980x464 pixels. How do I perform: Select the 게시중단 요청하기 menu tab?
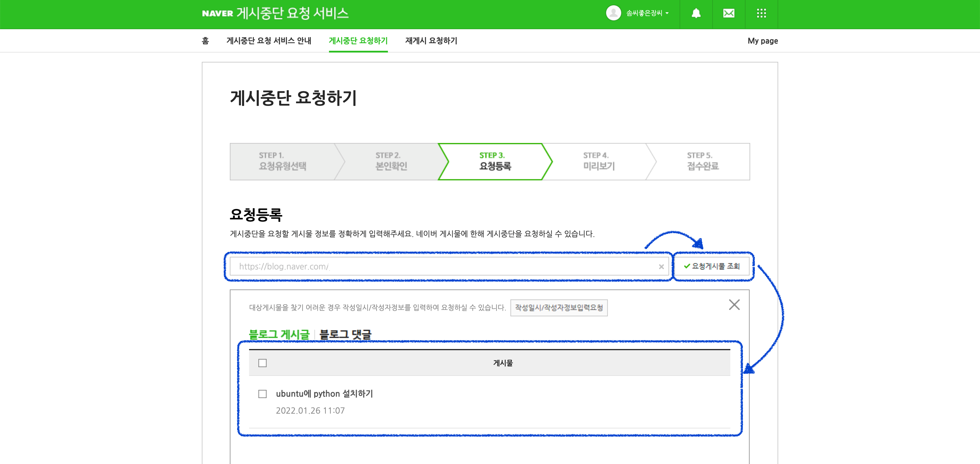(358, 41)
